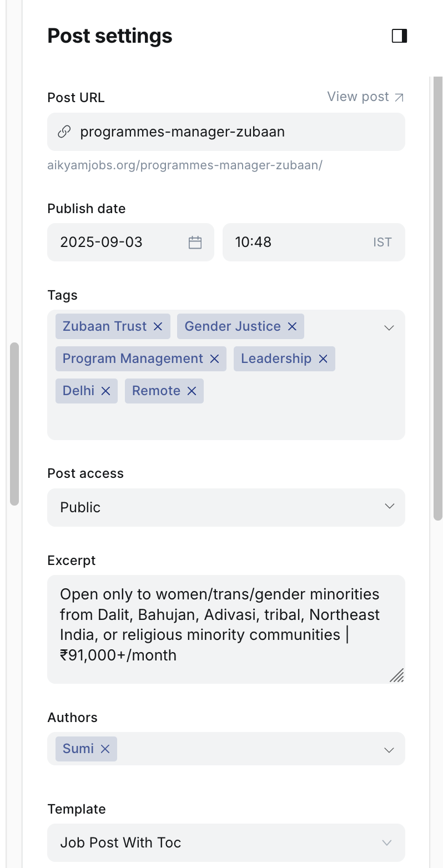Open the View post link

[358, 97]
